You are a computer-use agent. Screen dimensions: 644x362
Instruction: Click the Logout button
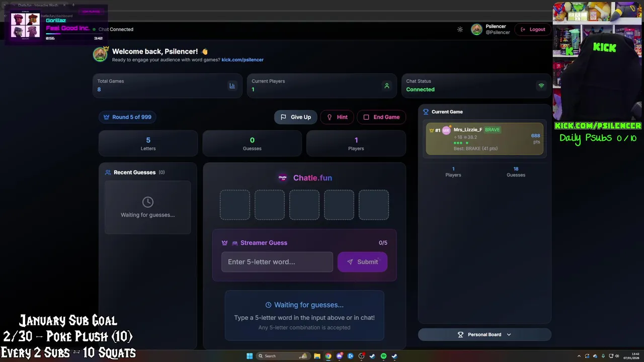point(533,29)
